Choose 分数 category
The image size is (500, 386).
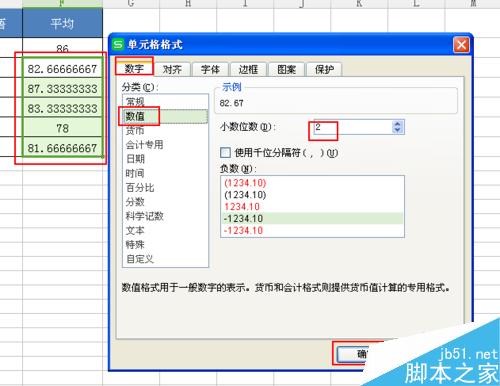[165, 202]
